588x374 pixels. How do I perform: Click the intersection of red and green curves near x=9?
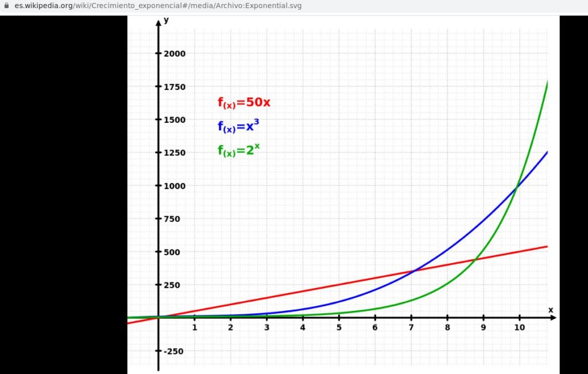[475, 259]
